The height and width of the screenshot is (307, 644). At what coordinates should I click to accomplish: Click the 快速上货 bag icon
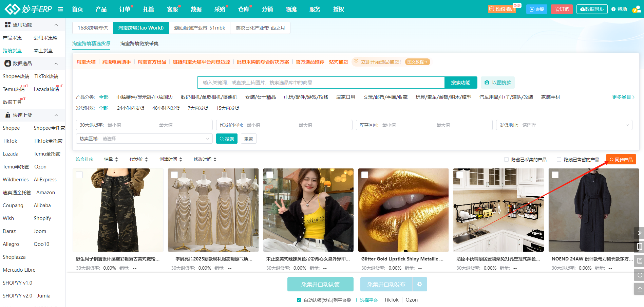(x=7, y=115)
